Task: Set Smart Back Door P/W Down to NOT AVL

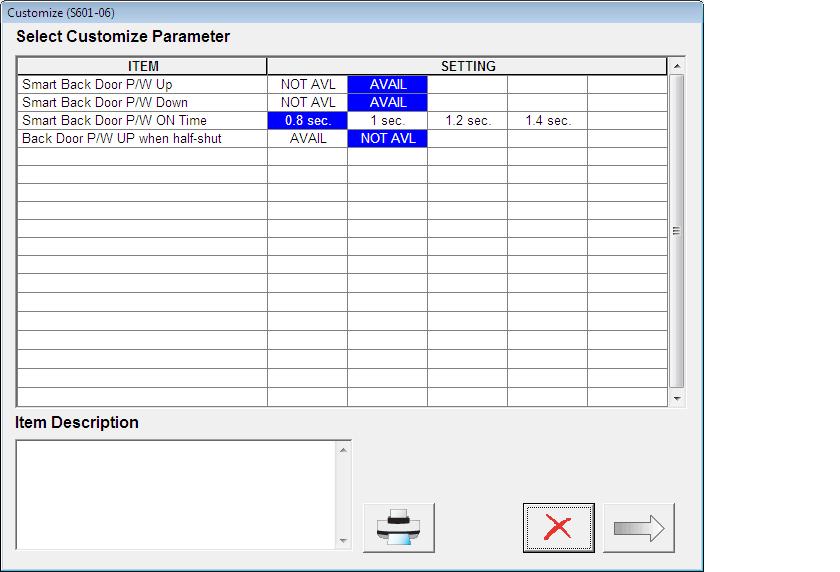Action: 308,103
